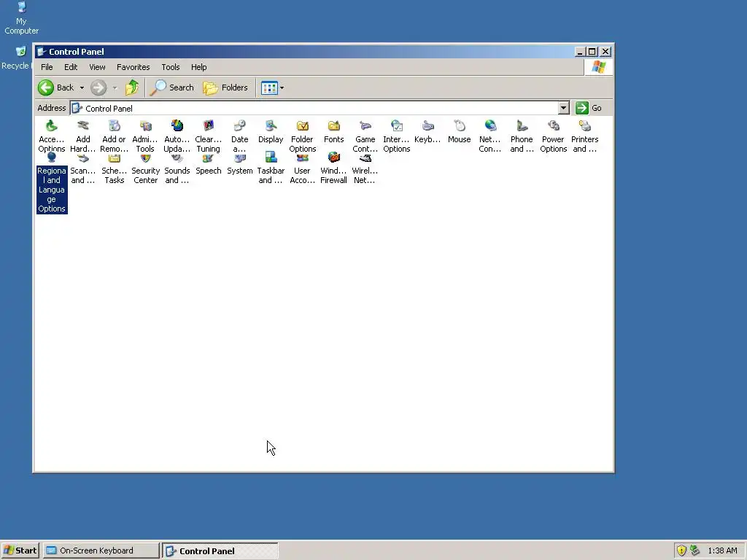Click the system clock 1:38 AM
The width and height of the screenshot is (747, 560).
pos(723,551)
